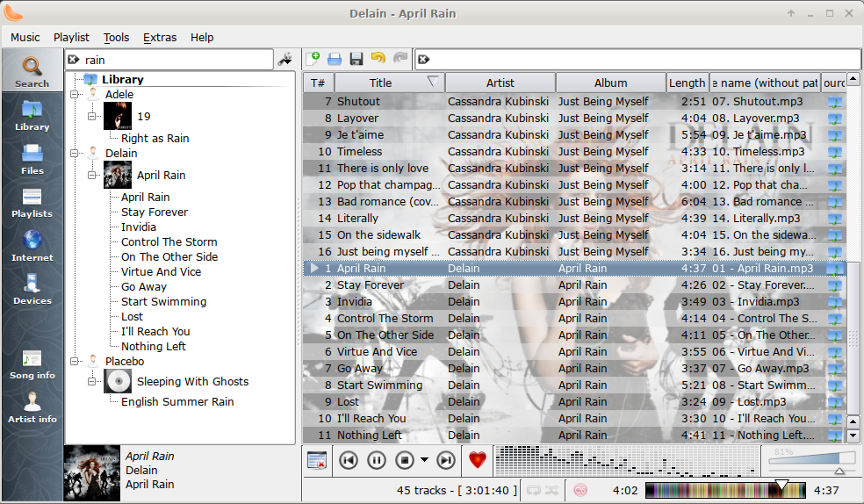Sort by the Length column header
The width and height of the screenshot is (864, 504).
[688, 83]
